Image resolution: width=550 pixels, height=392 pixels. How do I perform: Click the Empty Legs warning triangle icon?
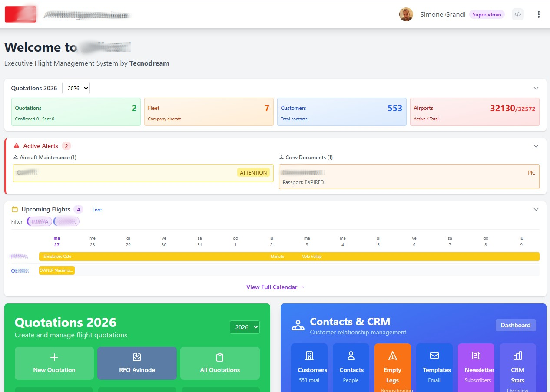392,356
